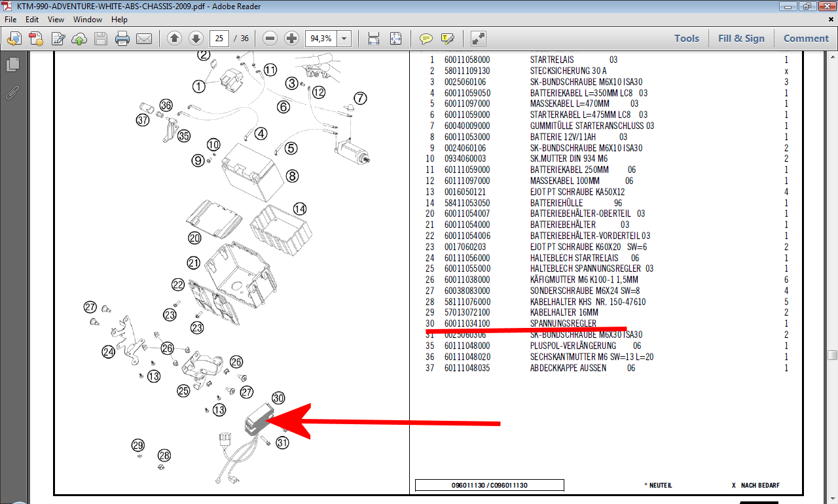Expand the Comment pane
This screenshot has width=838, height=504.
805,39
